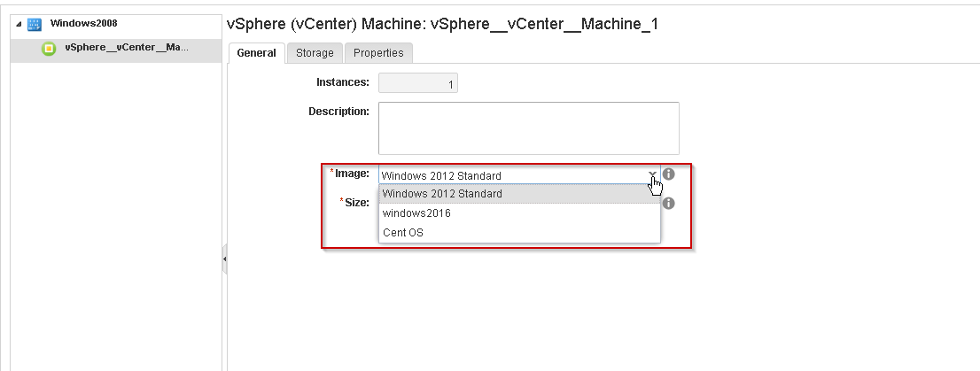Image resolution: width=980 pixels, height=371 pixels.
Task: Select the Windows2008 tree label
Action: [x=83, y=23]
